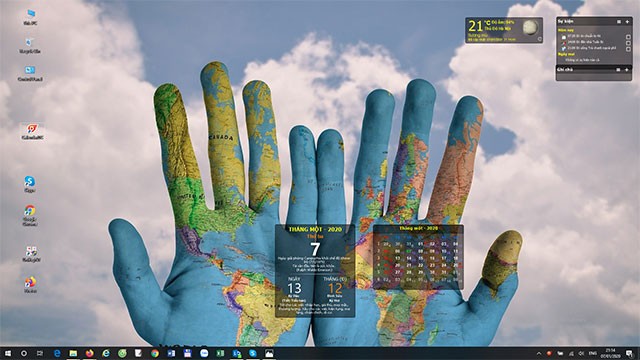
Task: Click the Tháng một - 2020 month title
Action: pos(419,229)
